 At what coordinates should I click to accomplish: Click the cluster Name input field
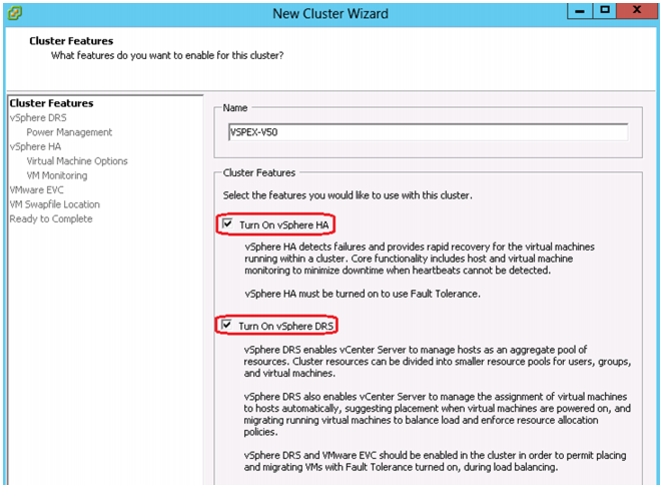tap(428, 132)
